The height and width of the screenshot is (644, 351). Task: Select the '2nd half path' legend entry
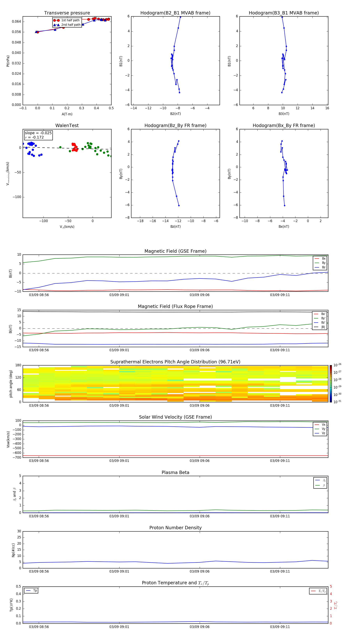pos(67,25)
